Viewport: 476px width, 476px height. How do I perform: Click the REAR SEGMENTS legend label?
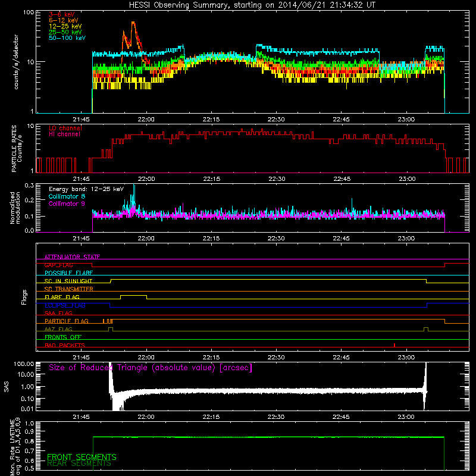coord(79,464)
